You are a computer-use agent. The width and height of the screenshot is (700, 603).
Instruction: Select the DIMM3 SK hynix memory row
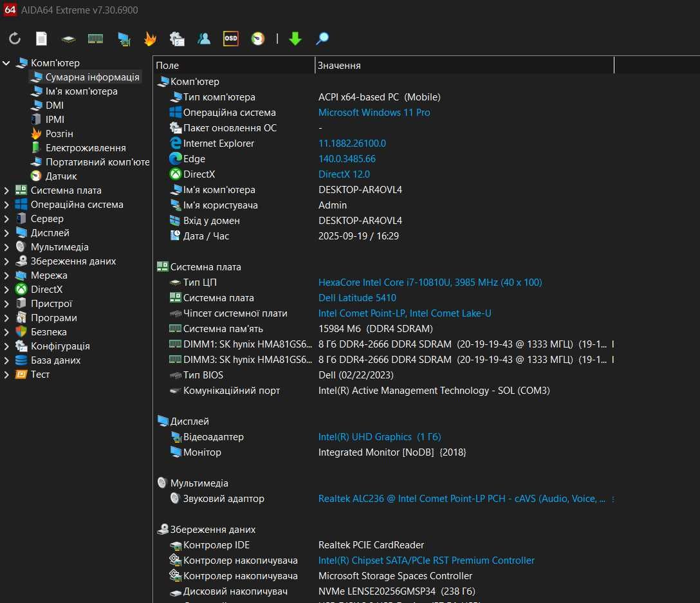click(384, 360)
